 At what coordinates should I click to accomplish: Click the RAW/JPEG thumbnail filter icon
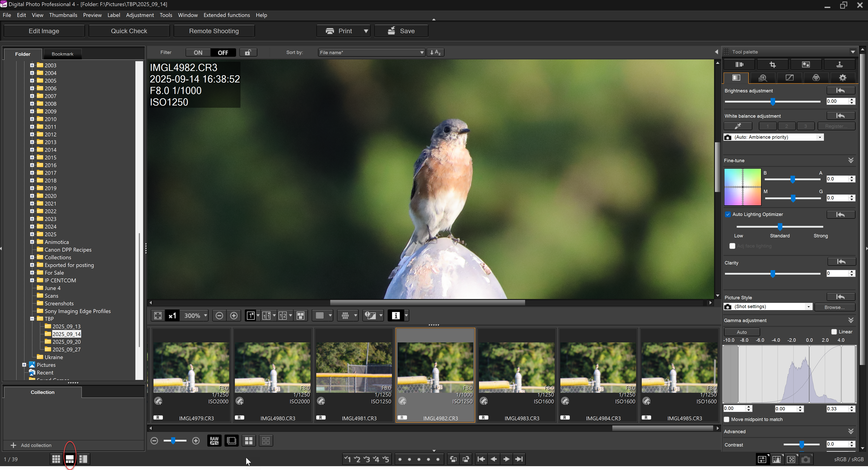tap(214, 441)
